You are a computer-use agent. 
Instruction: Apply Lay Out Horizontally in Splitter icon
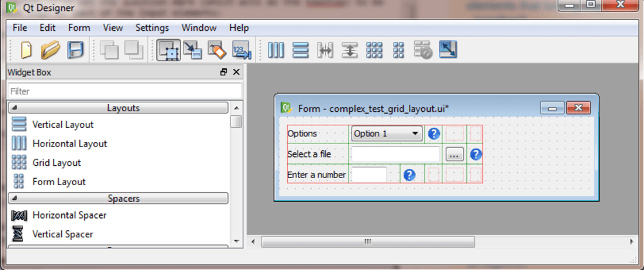[325, 50]
